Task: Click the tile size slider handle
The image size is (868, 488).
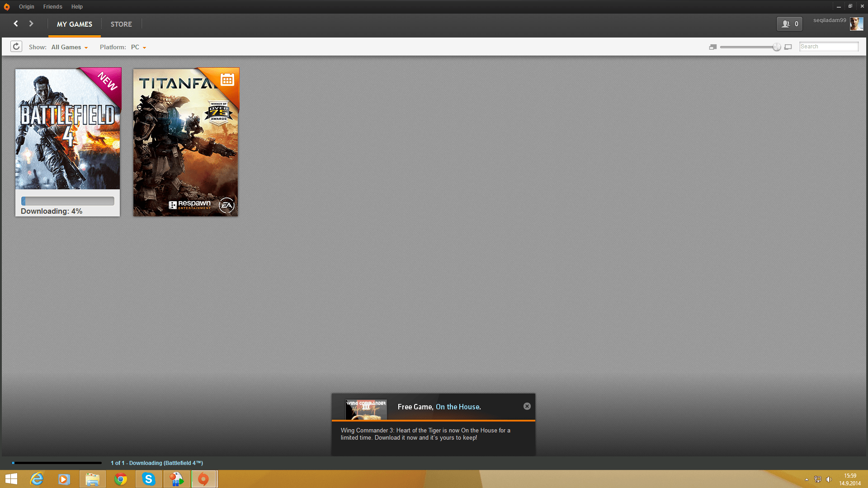Action: click(777, 47)
